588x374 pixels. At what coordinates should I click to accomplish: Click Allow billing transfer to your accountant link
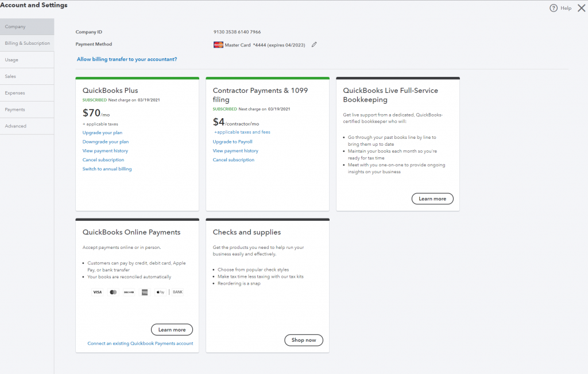127,59
